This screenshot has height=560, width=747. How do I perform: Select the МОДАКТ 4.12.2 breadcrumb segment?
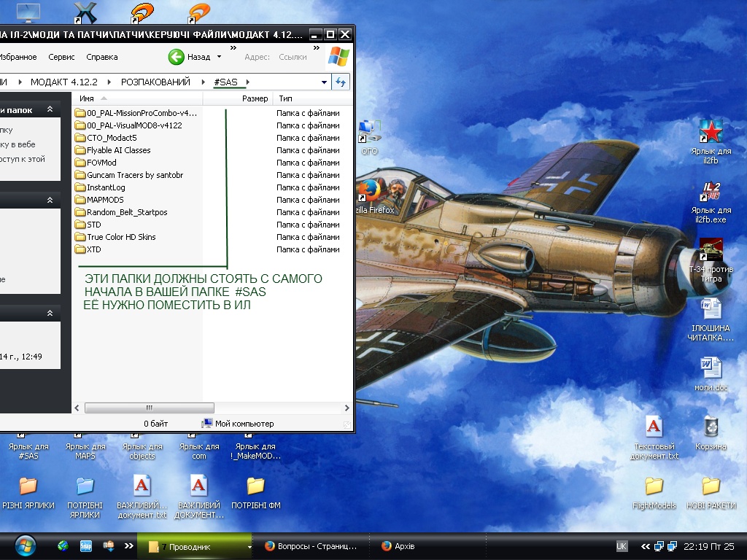(64, 82)
